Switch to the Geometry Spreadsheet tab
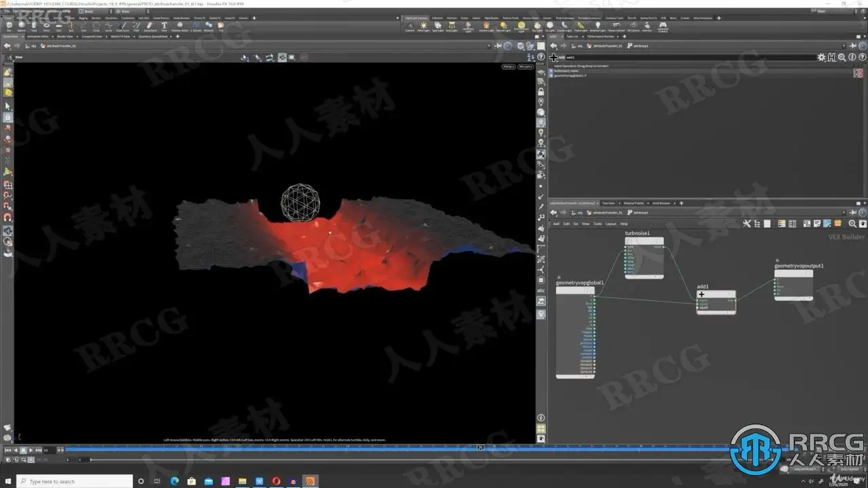 coord(154,37)
